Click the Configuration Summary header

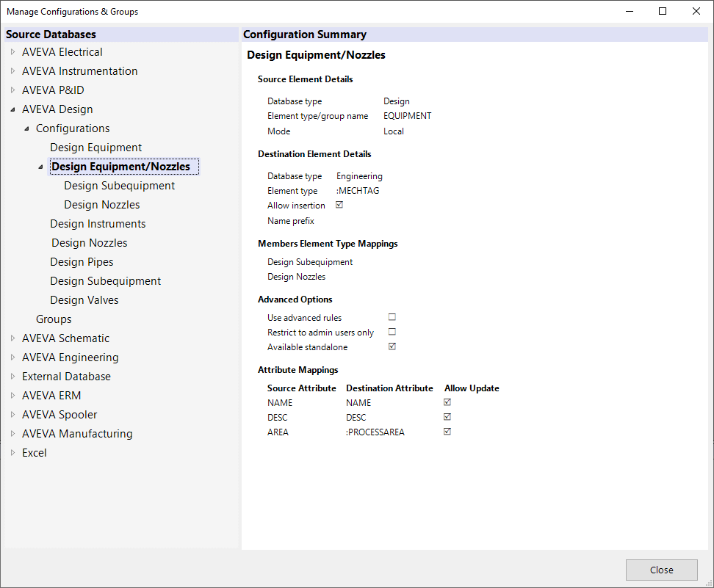pos(475,35)
